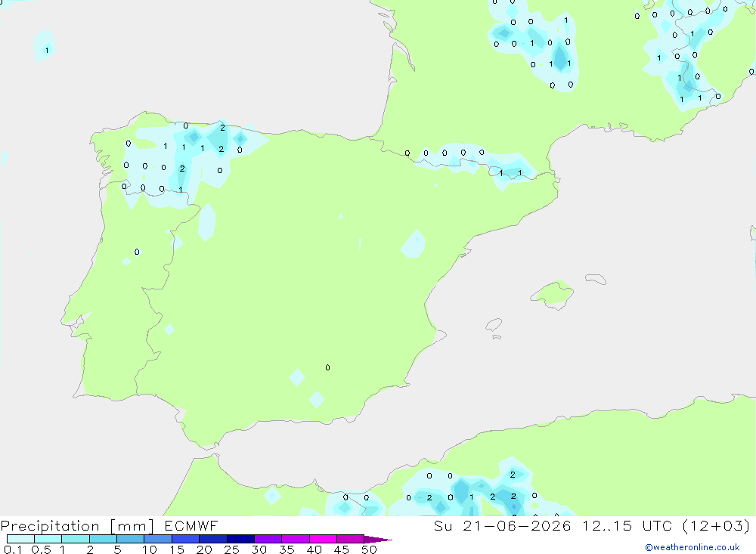The width and height of the screenshot is (756, 554).
Task: Select the 2–5 mm legend color swatch
Action: 103,539
